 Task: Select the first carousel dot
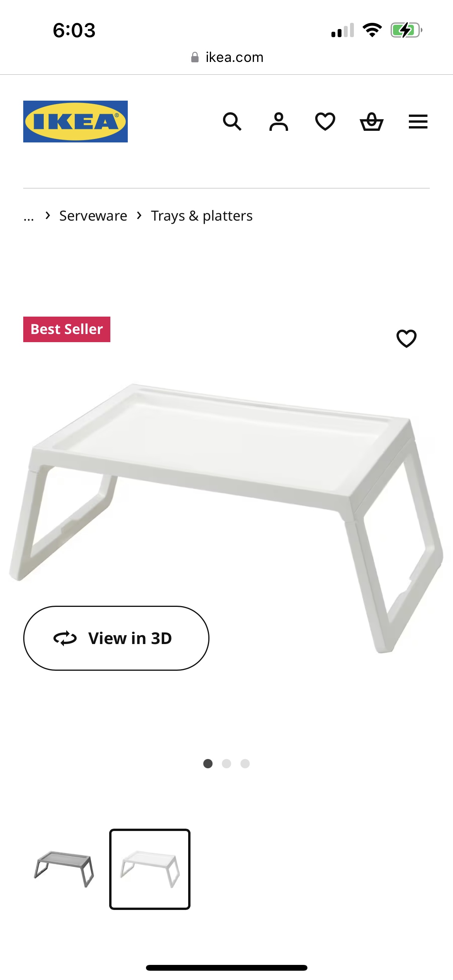208,763
